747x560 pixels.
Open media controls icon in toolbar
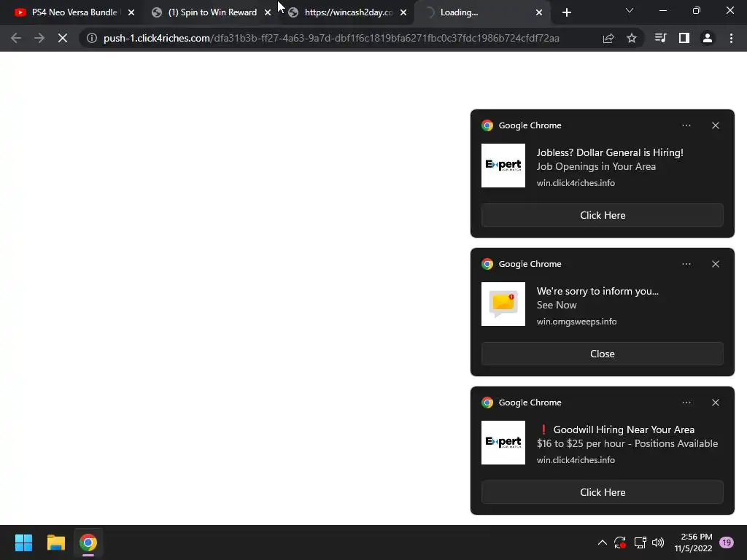point(660,38)
